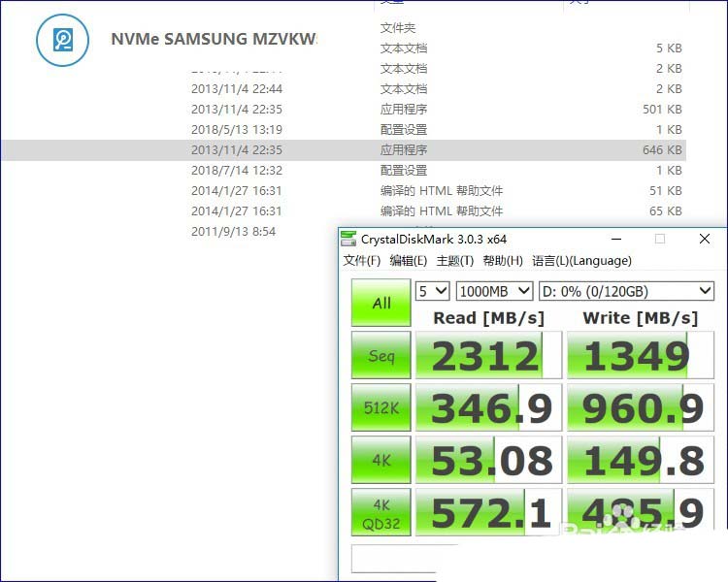Open the 编辑(E) menu
Image resolution: width=728 pixels, height=582 pixels.
pos(408,261)
